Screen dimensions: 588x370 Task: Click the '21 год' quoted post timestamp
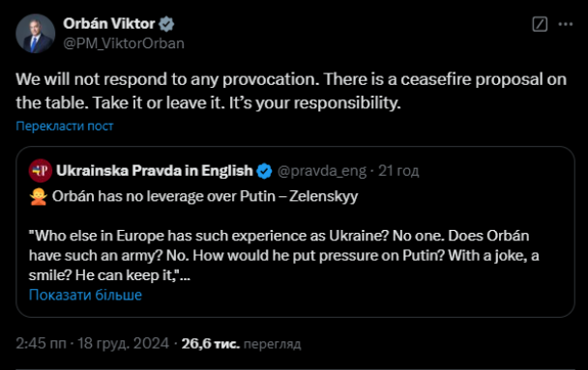(x=398, y=171)
